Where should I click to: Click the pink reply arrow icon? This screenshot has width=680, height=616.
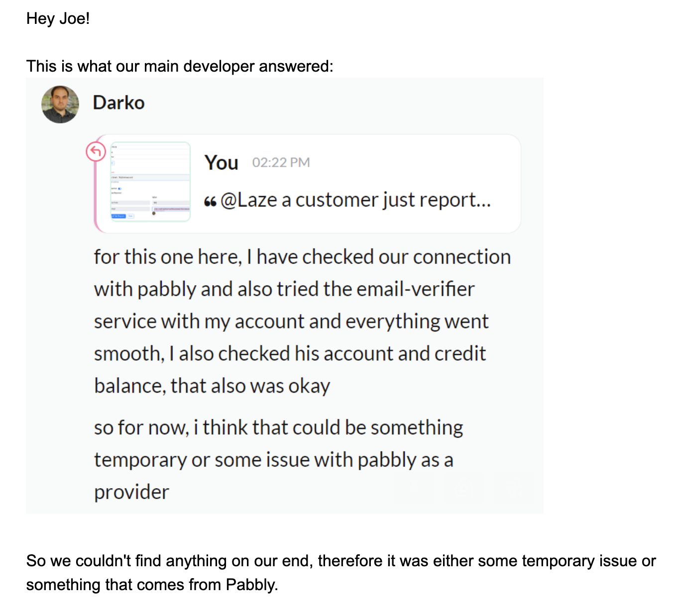click(x=96, y=152)
